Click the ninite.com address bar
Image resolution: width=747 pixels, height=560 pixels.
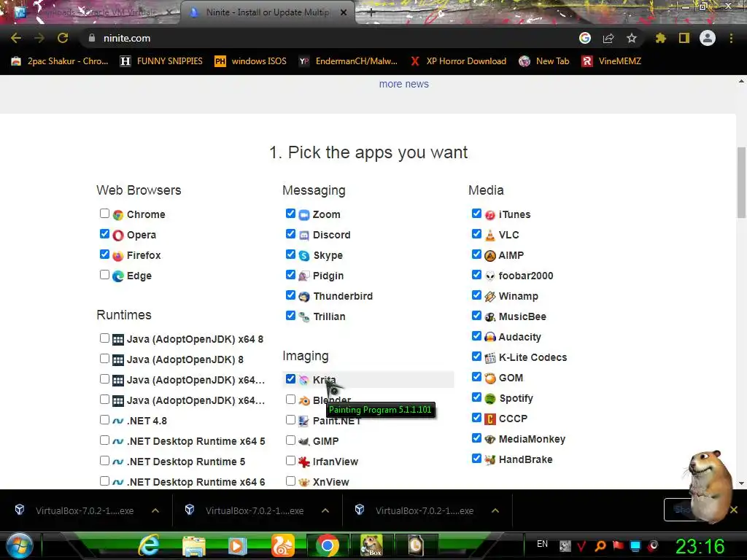click(x=329, y=38)
